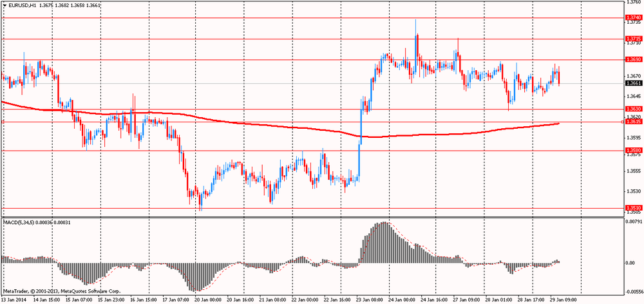Click the 14 Jan 15:00 time label
644x304 pixels.
tap(46, 300)
